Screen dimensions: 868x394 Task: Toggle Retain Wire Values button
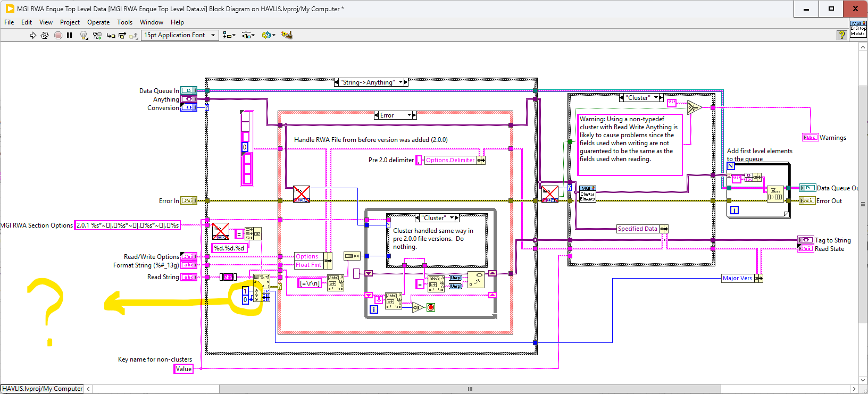pyautogui.click(x=97, y=35)
